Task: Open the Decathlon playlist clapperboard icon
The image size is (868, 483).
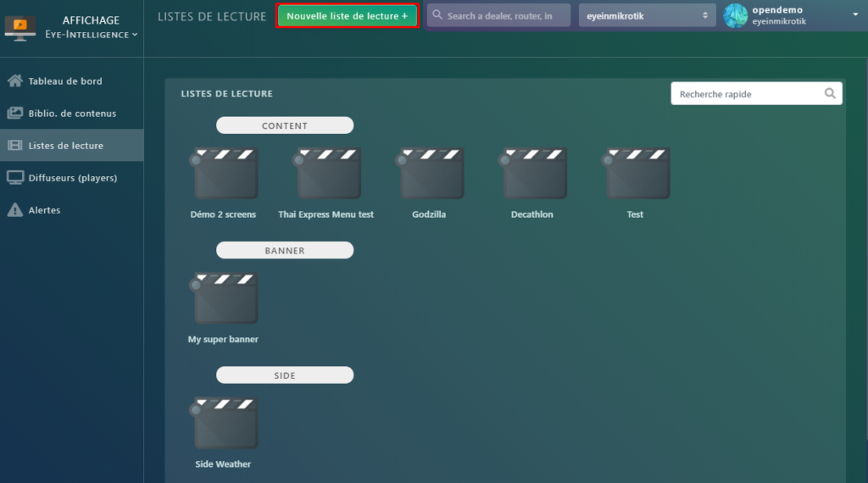Action: pos(533,174)
